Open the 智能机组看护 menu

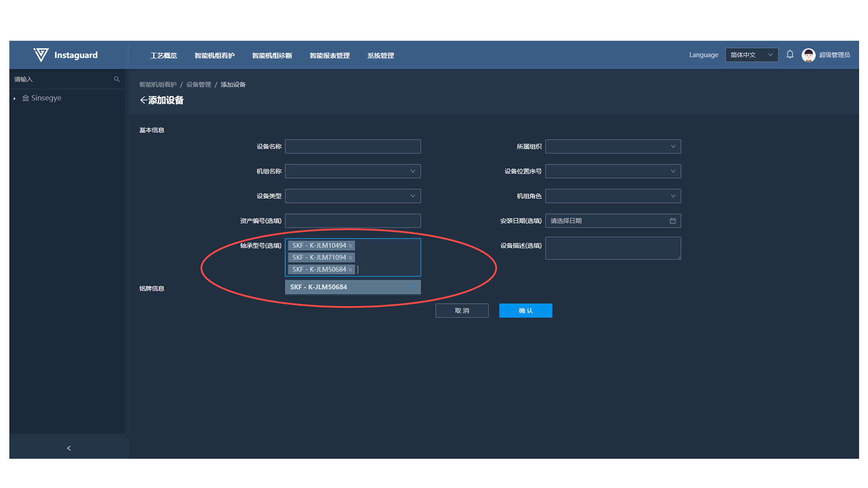(x=214, y=56)
